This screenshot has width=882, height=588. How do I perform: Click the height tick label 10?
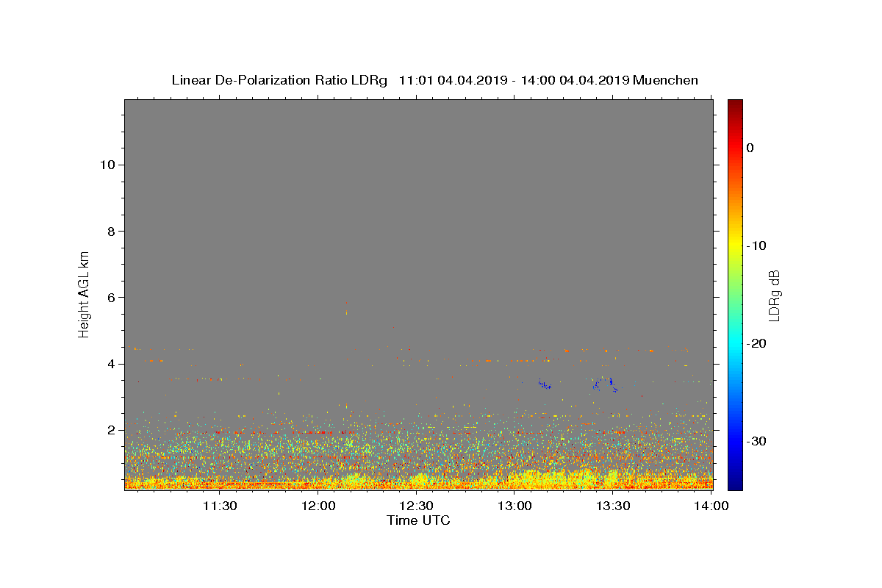107,165
